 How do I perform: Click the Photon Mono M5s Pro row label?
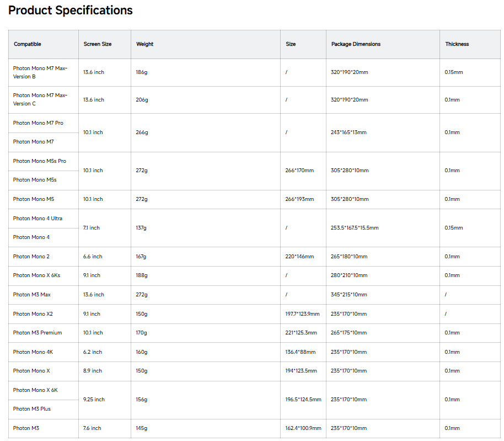pyautogui.click(x=40, y=161)
